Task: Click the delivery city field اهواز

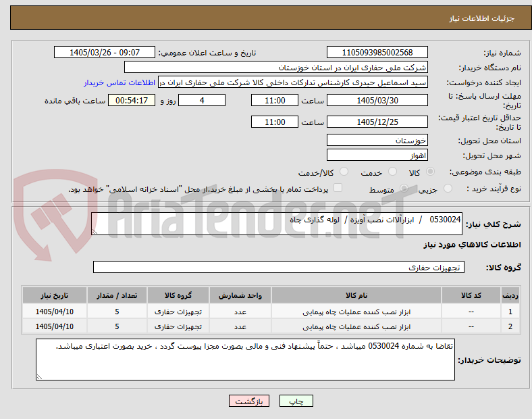Action: [377, 155]
